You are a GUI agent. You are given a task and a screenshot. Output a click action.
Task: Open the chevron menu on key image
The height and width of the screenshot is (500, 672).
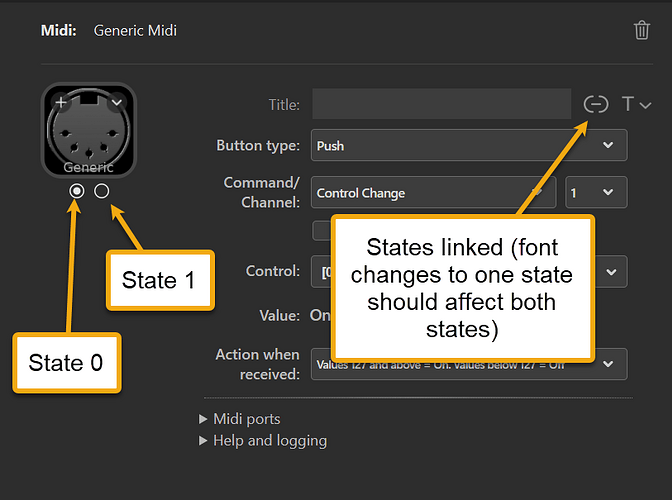tap(117, 102)
